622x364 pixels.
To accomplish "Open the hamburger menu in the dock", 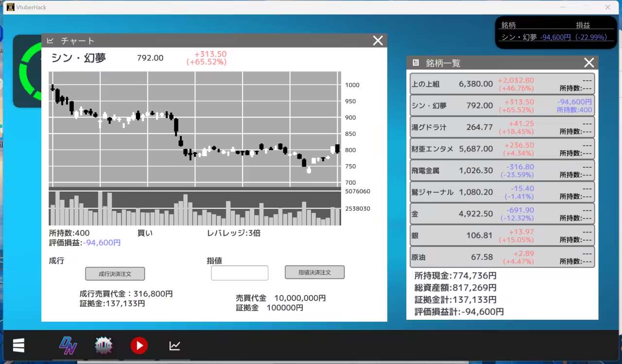I will (x=18, y=345).
